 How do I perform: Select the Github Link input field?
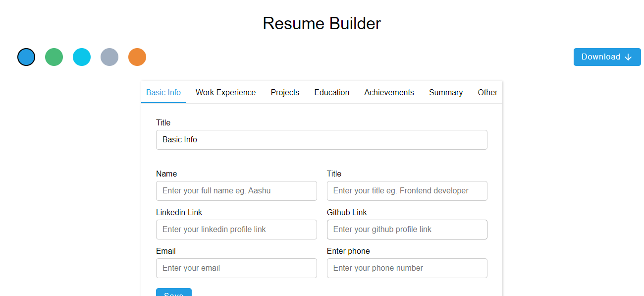[x=407, y=229]
